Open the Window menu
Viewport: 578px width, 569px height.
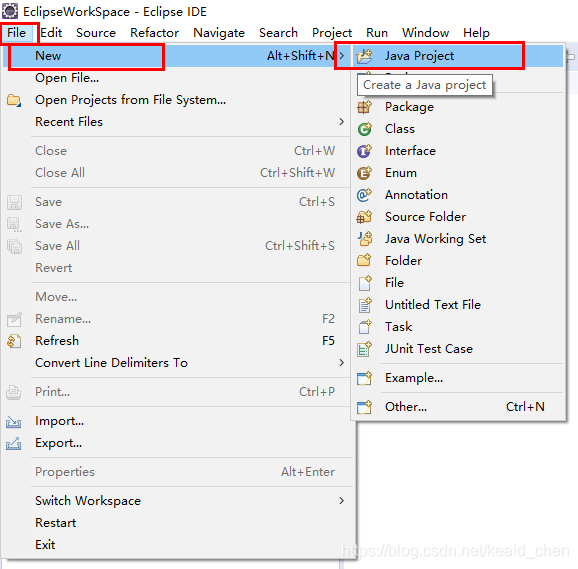pos(425,33)
